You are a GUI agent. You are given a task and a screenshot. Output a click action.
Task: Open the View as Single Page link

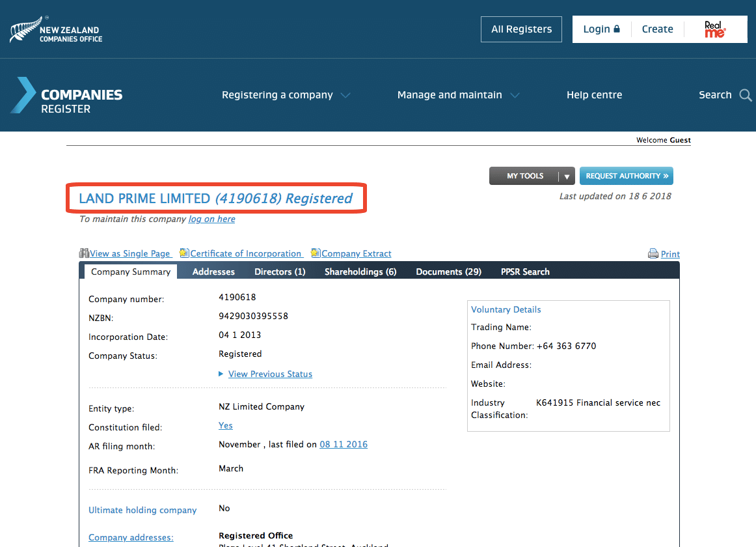(130, 253)
